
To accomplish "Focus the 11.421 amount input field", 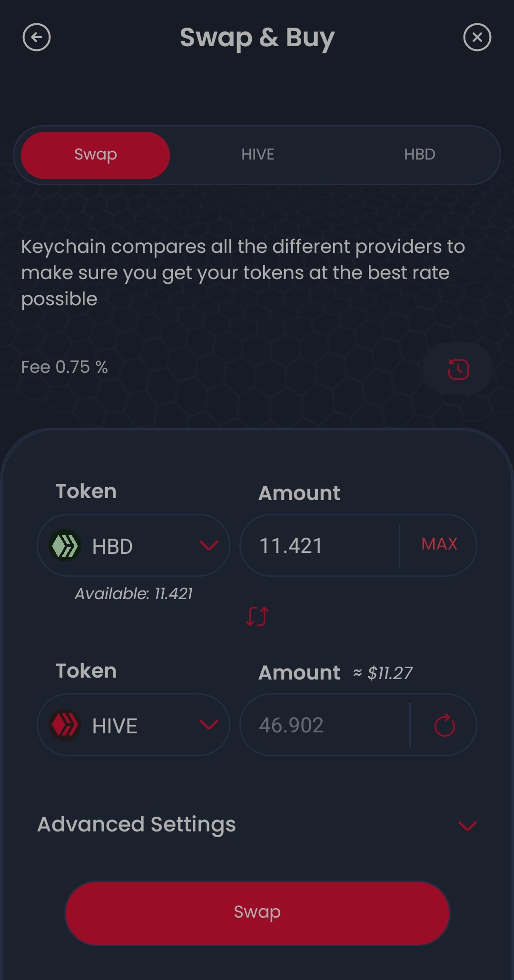I will click(x=320, y=545).
